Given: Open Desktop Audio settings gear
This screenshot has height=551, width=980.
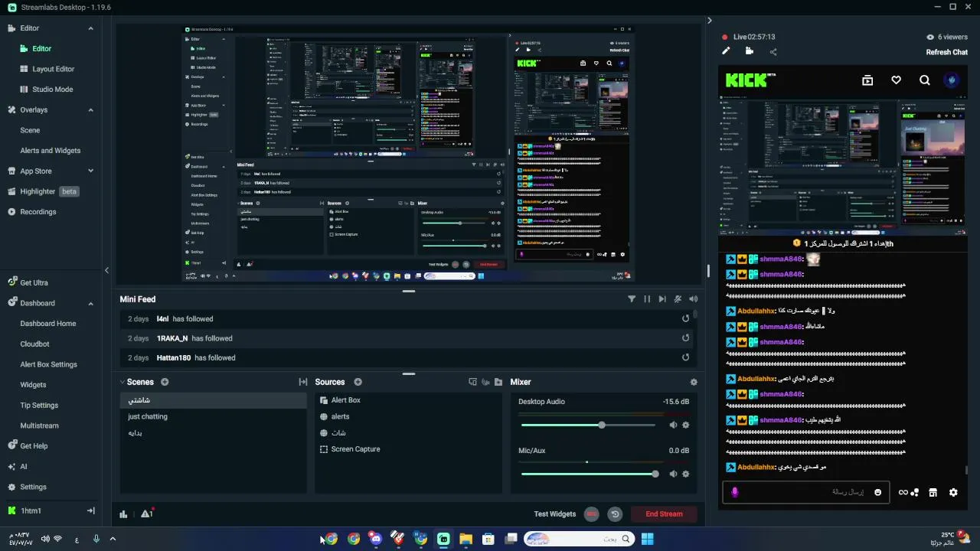Looking at the screenshot, I should (x=685, y=425).
